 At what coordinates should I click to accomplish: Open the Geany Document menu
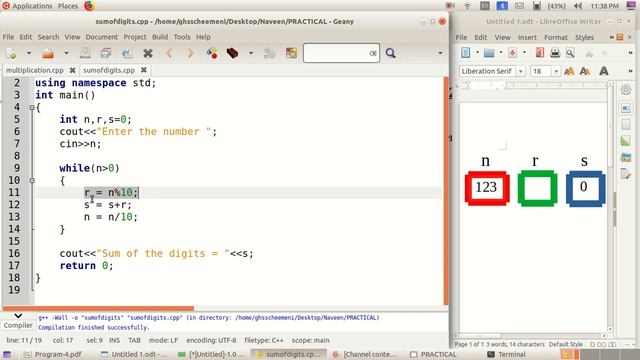tap(101, 37)
